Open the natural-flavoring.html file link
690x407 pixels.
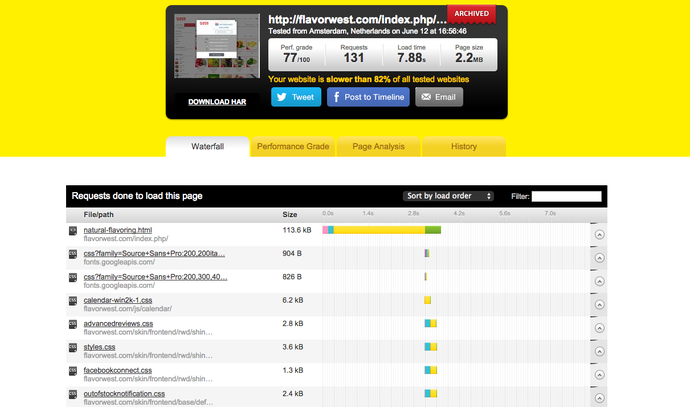(x=117, y=230)
